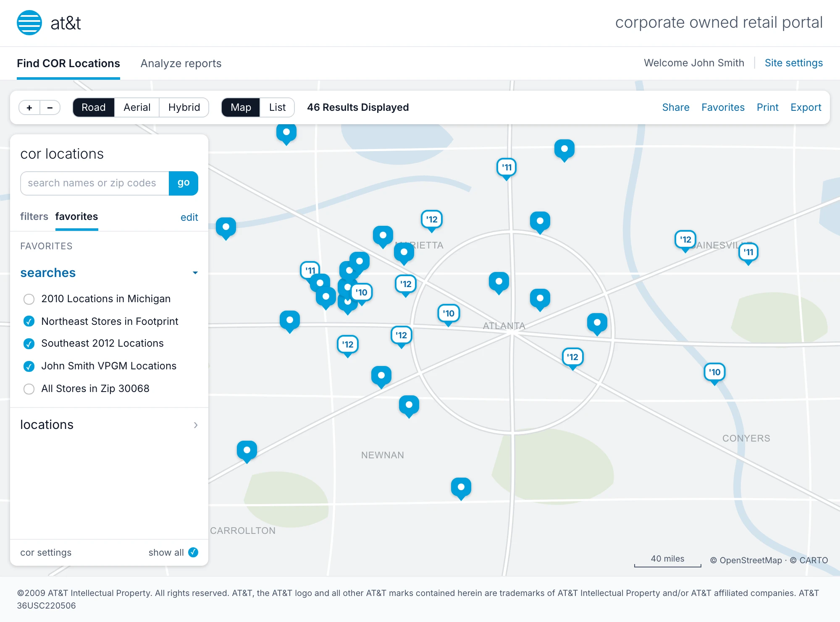Zoom out with the minus button
Viewport: 840px width, 622px height.
click(50, 107)
